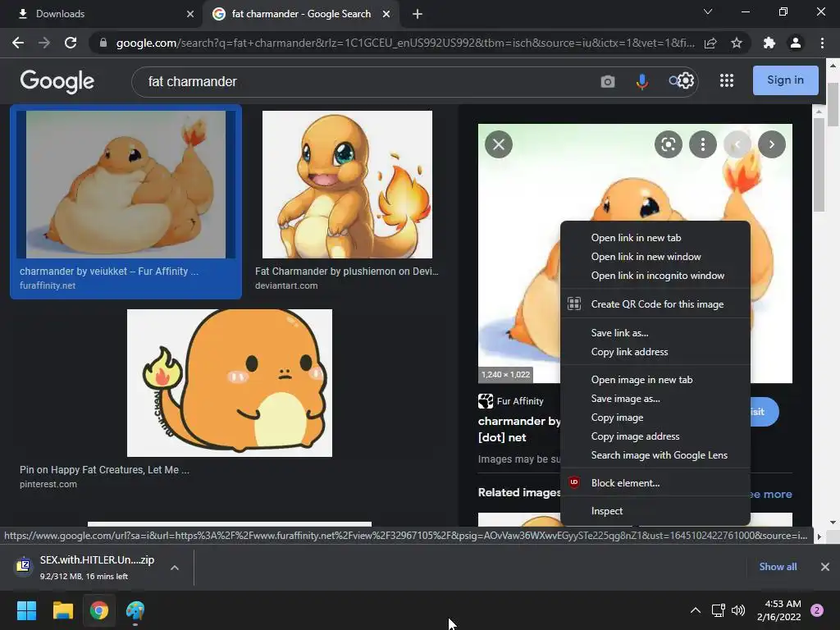Search by image camera icon

click(x=608, y=81)
